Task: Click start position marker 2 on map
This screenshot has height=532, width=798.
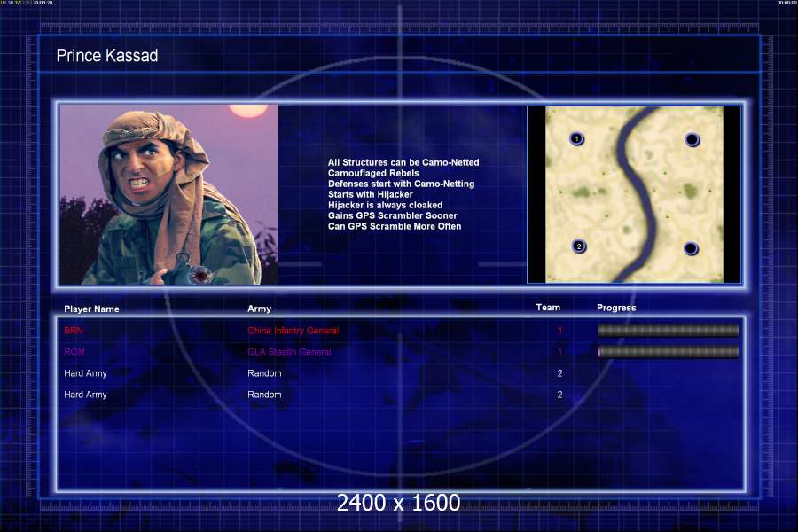Action: (579, 246)
